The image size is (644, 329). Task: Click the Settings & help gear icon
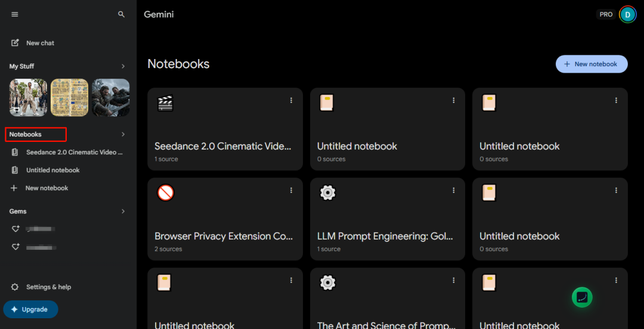15,287
